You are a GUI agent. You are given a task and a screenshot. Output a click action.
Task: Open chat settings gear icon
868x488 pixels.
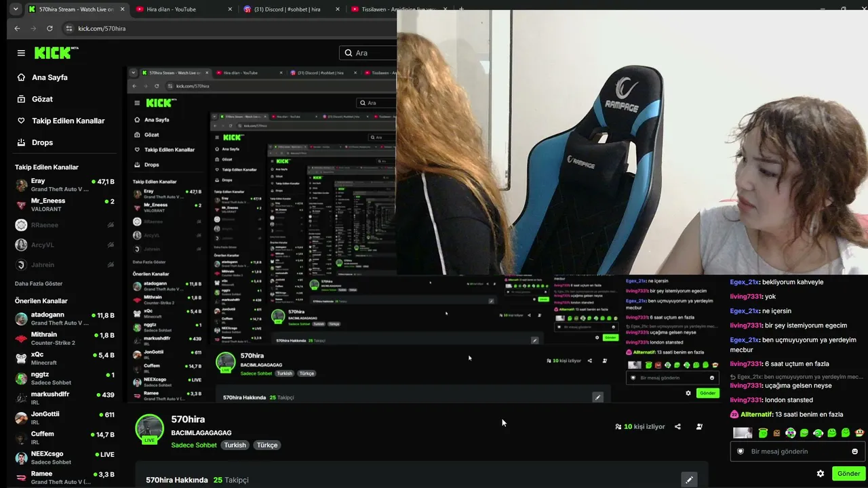pyautogui.click(x=821, y=474)
